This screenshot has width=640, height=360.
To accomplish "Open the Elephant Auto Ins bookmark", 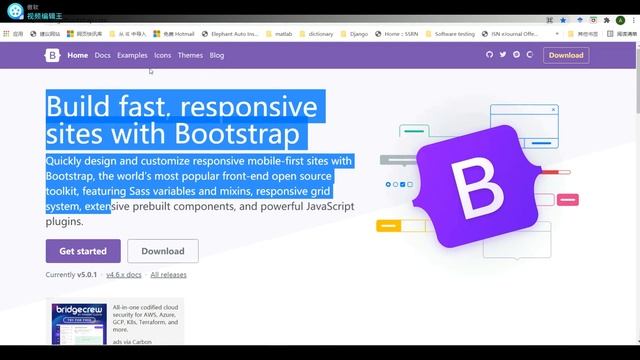I will click(230, 34).
